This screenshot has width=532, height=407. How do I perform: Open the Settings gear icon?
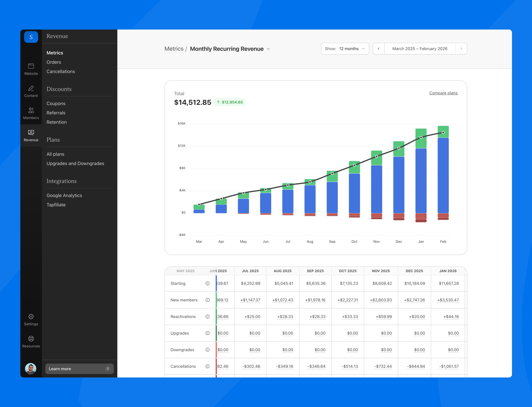click(31, 317)
